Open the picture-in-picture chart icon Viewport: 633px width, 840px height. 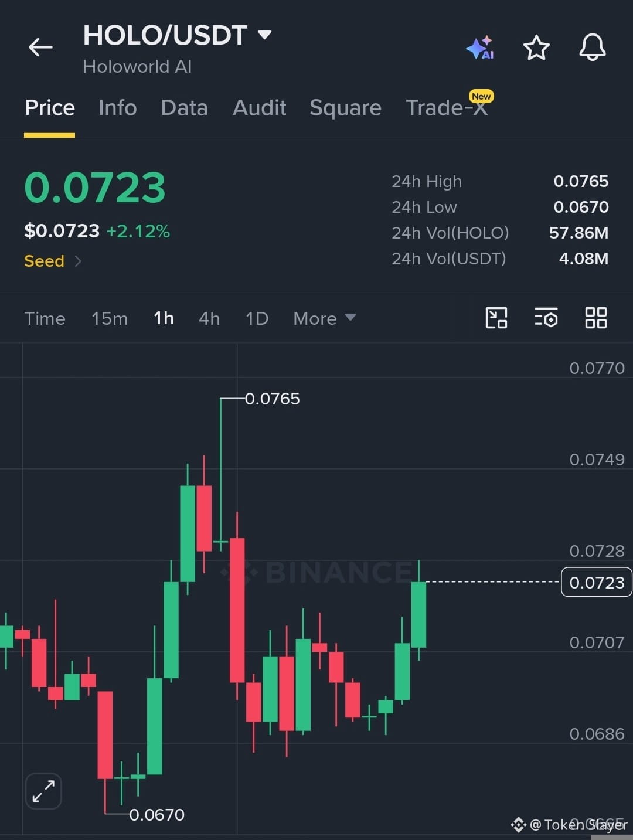coord(496,318)
